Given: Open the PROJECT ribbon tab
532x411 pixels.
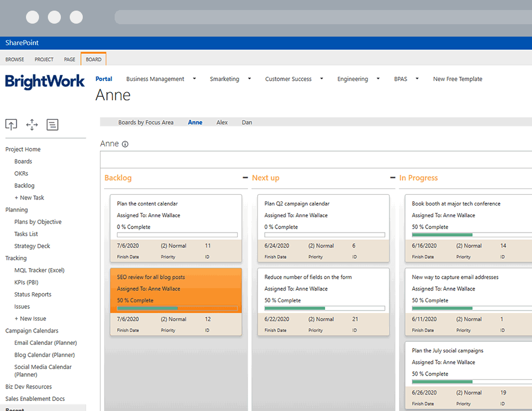Looking at the screenshot, I should tap(44, 59).
